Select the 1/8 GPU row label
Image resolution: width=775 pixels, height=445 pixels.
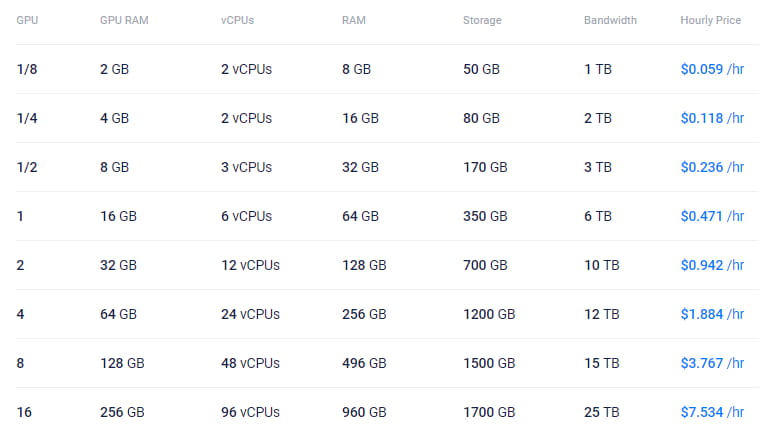[27, 69]
